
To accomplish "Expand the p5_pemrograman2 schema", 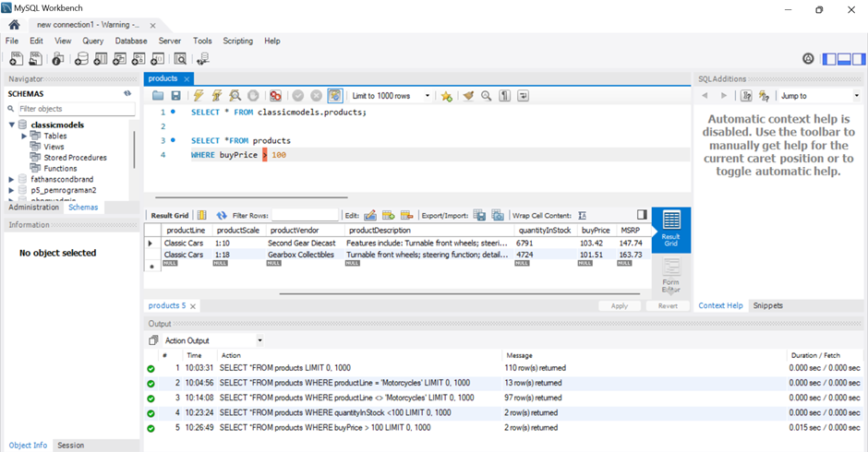I will pos(11,190).
